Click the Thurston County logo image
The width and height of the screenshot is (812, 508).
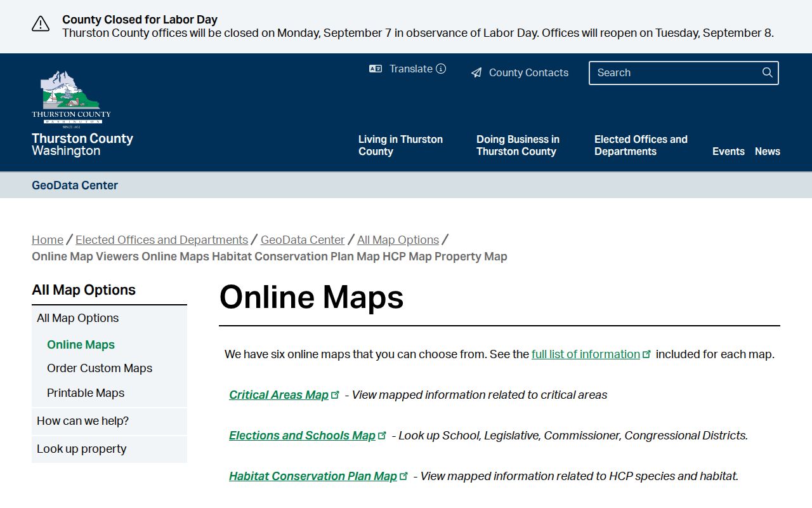(71, 99)
